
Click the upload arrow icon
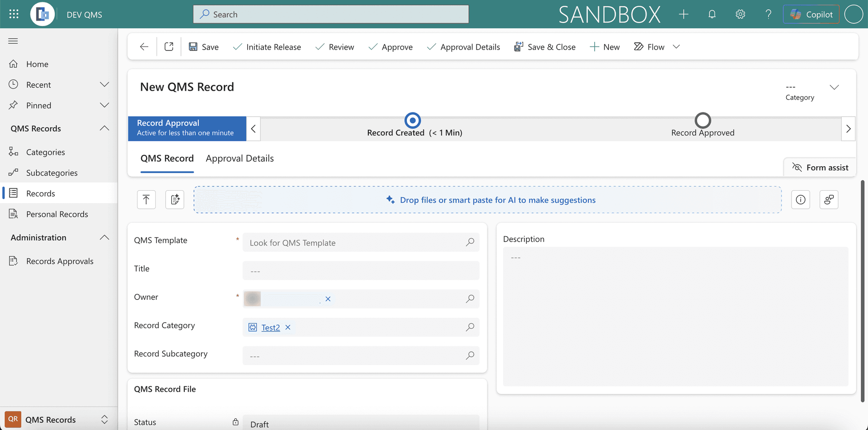tap(146, 199)
